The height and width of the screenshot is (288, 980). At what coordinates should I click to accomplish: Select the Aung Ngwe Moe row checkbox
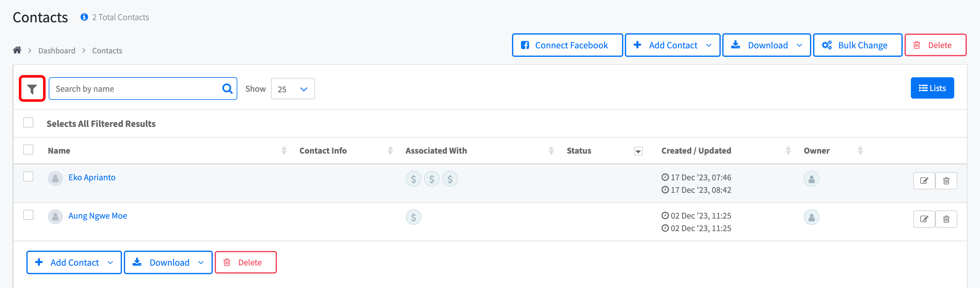[x=28, y=215]
